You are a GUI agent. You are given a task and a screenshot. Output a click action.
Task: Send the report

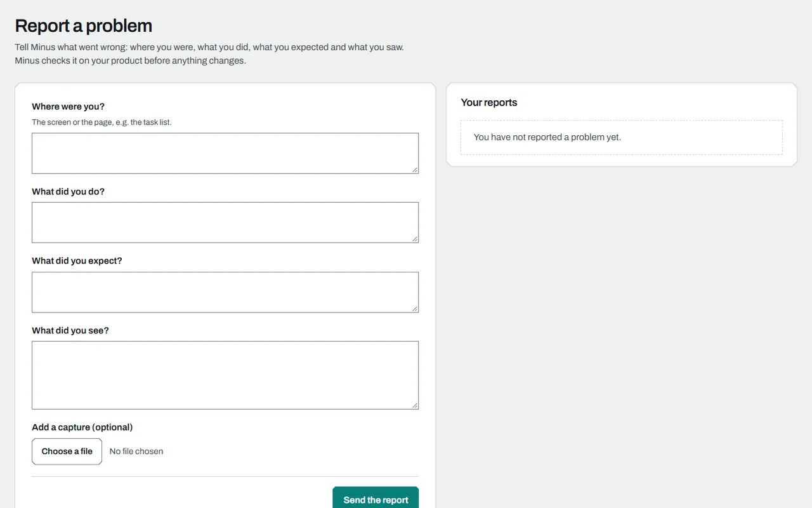[x=376, y=498]
